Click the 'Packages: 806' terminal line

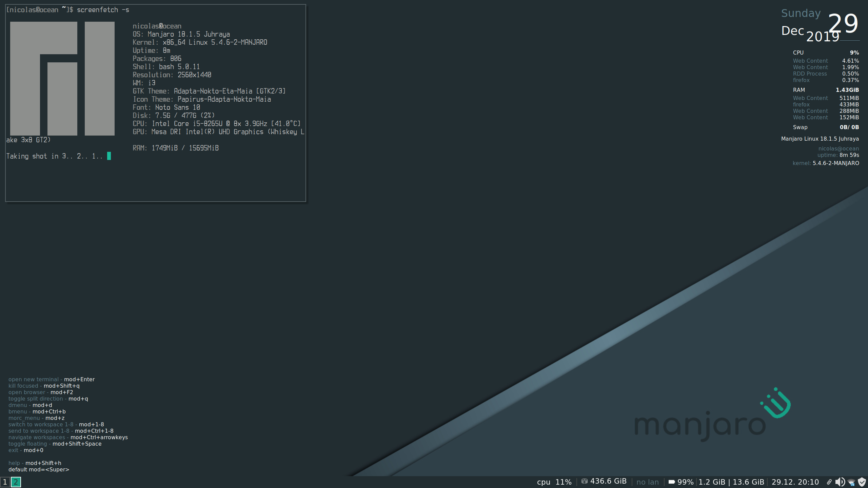coord(157,59)
